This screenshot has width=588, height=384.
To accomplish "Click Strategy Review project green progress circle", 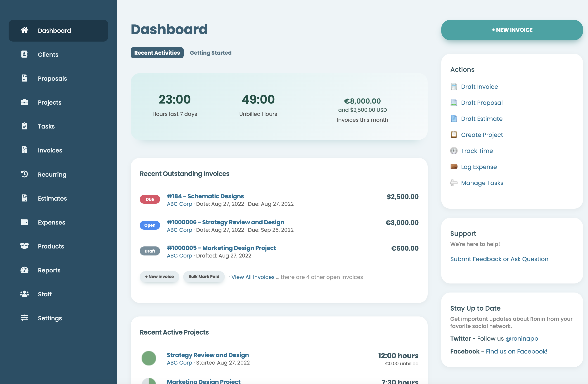I will pyautogui.click(x=149, y=358).
